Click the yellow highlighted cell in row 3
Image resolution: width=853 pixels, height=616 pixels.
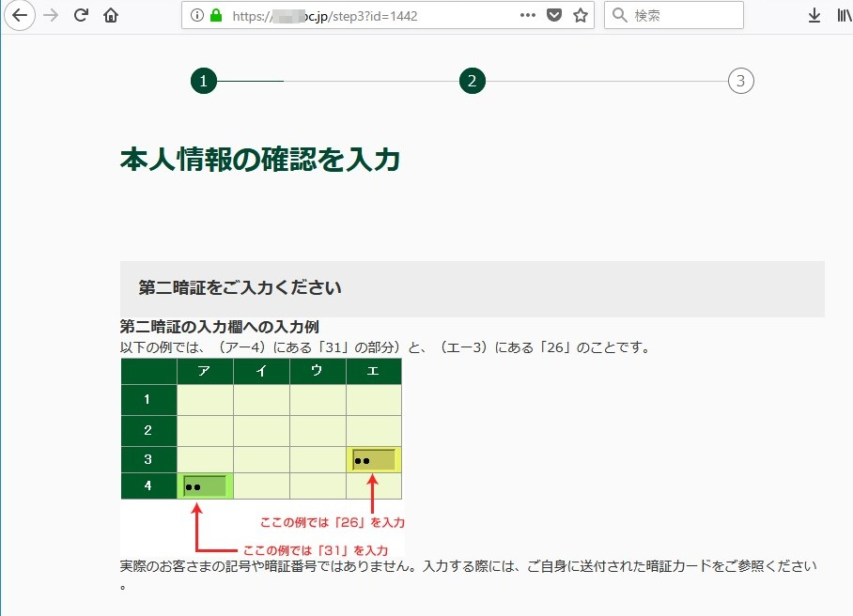pos(374,460)
